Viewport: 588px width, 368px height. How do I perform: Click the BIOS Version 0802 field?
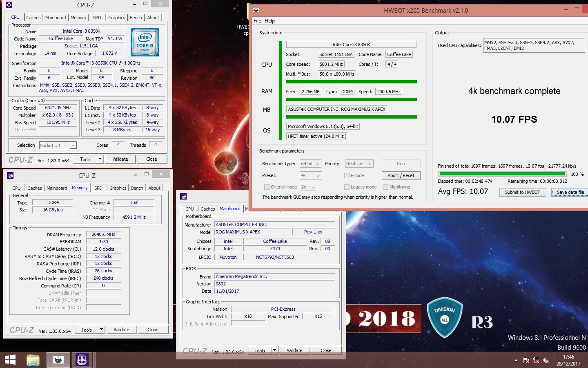[275, 284]
